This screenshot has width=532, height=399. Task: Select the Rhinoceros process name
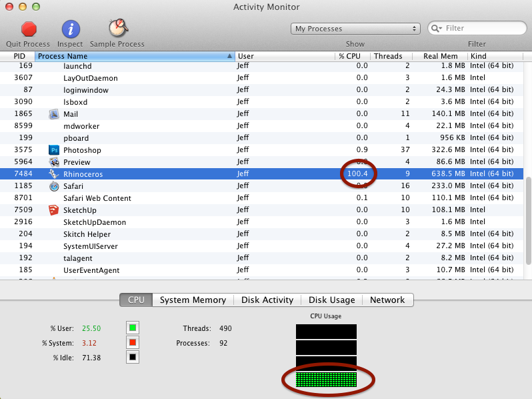83,174
